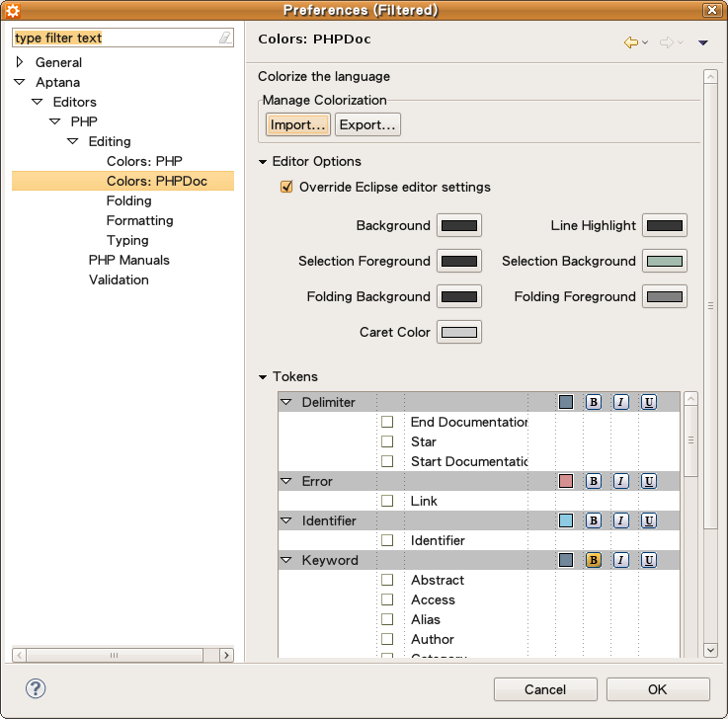Collapse the PHP tree node
This screenshot has width=728, height=719.
tap(54, 121)
